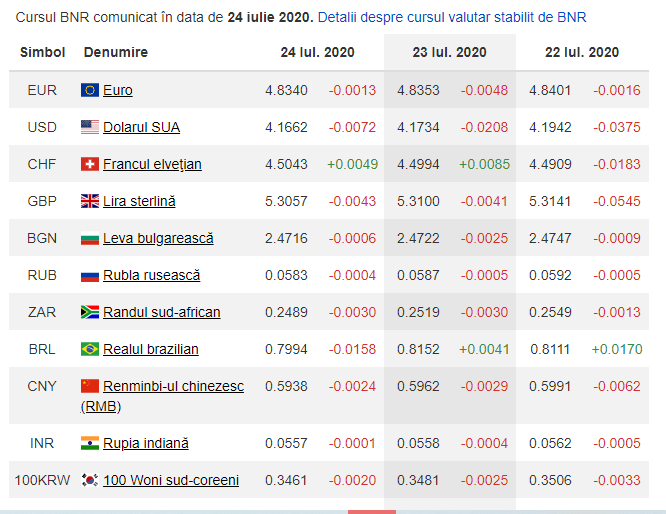Click the Chinese flag icon
The width and height of the screenshot is (666, 514).
90,386
